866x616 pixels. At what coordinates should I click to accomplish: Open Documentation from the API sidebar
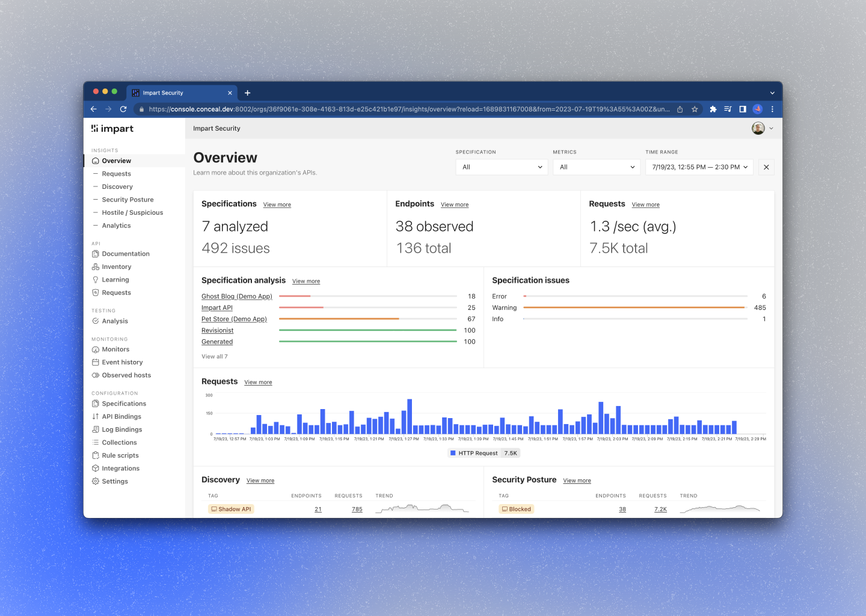click(x=120, y=254)
